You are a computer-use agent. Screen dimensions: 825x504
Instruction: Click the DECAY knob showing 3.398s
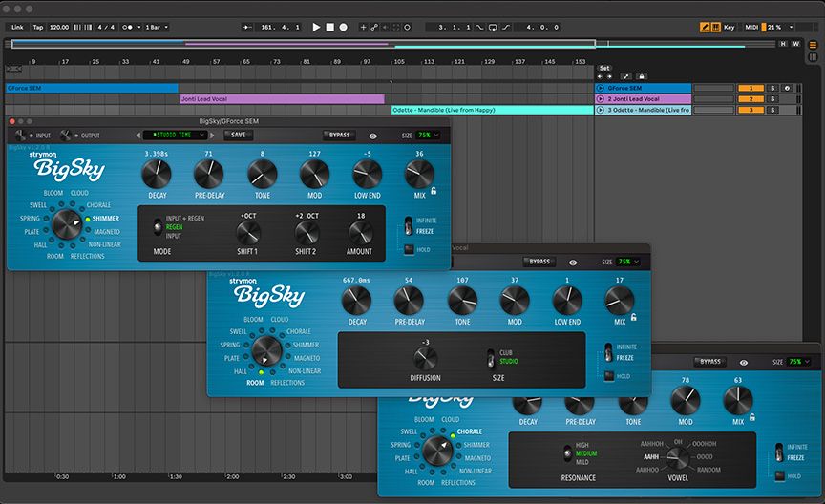tap(157, 174)
